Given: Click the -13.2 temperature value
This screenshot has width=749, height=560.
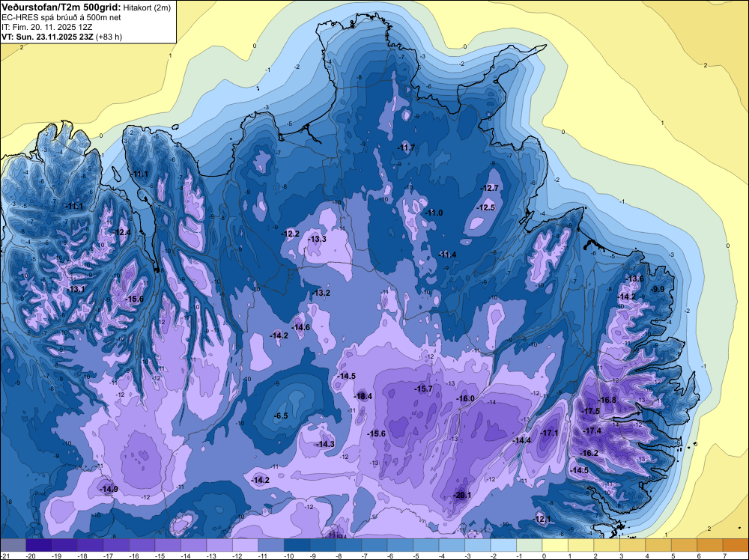Looking at the screenshot, I should coord(321,293).
